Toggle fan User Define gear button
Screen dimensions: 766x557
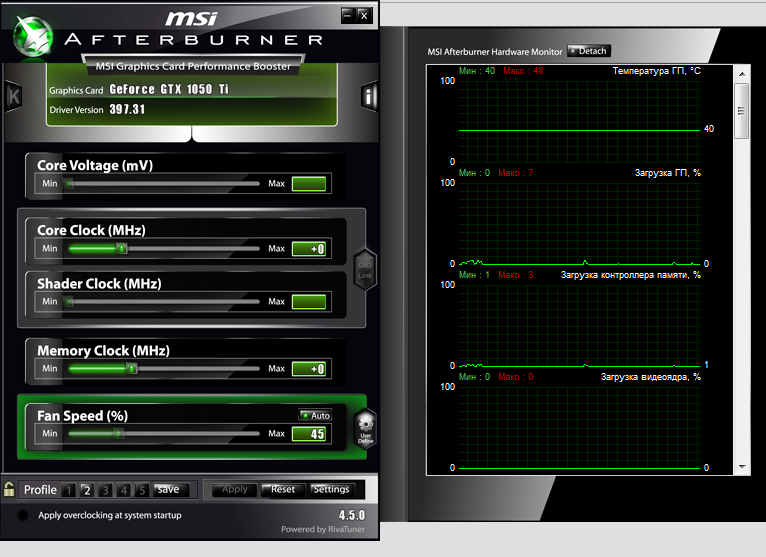365,429
